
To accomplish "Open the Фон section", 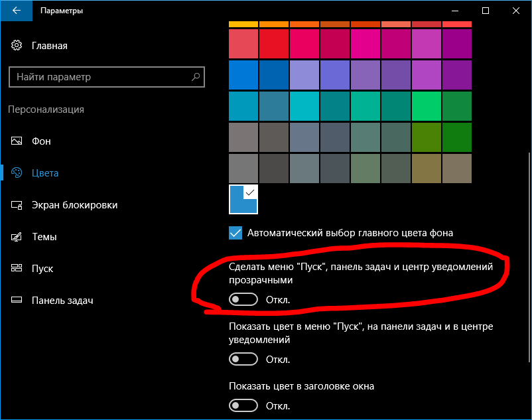I will pos(41,141).
